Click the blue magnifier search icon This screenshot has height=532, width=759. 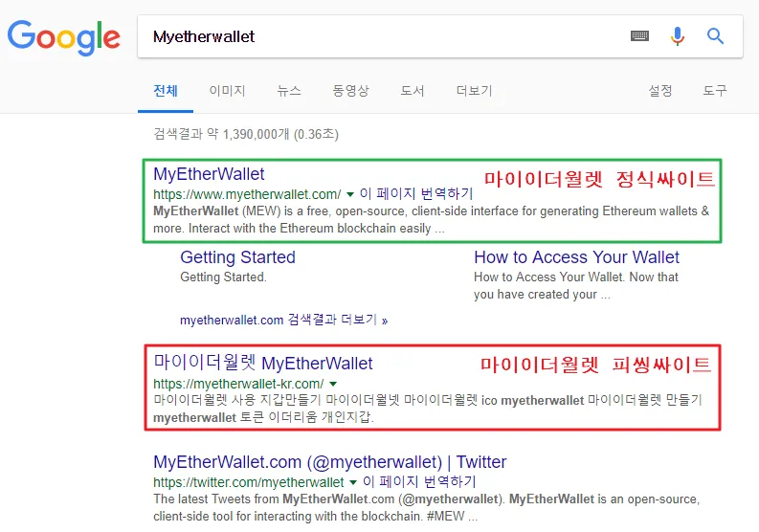tap(715, 35)
